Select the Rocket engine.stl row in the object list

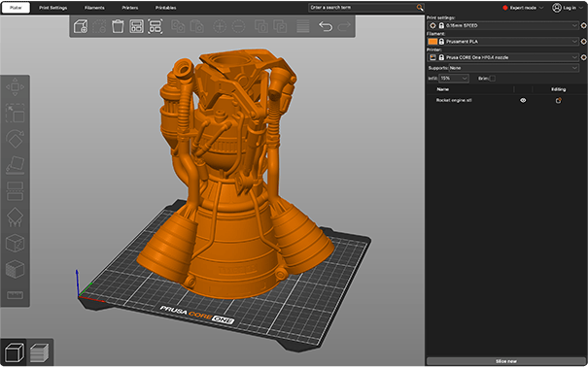coord(506,100)
